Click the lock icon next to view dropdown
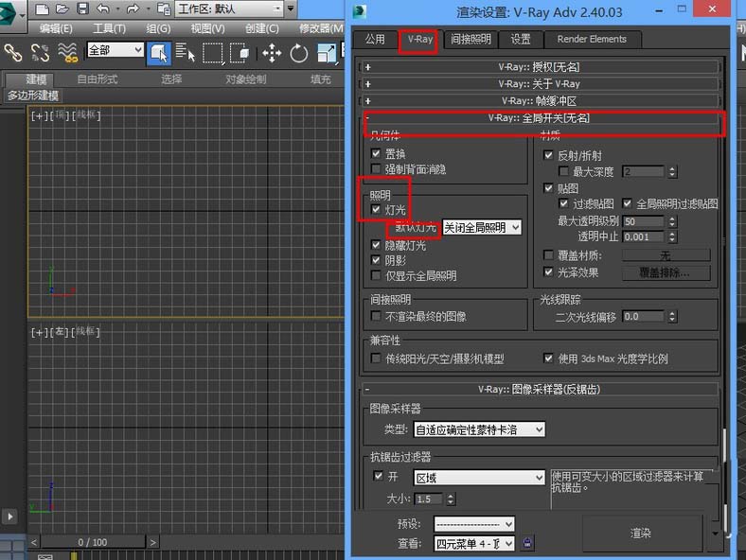746x560 pixels. [527, 543]
